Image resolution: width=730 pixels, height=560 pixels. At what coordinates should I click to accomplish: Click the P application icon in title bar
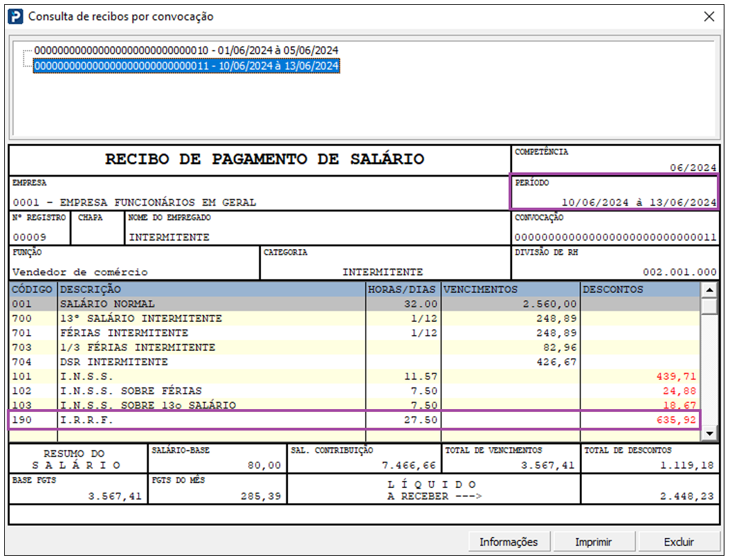click(x=15, y=17)
